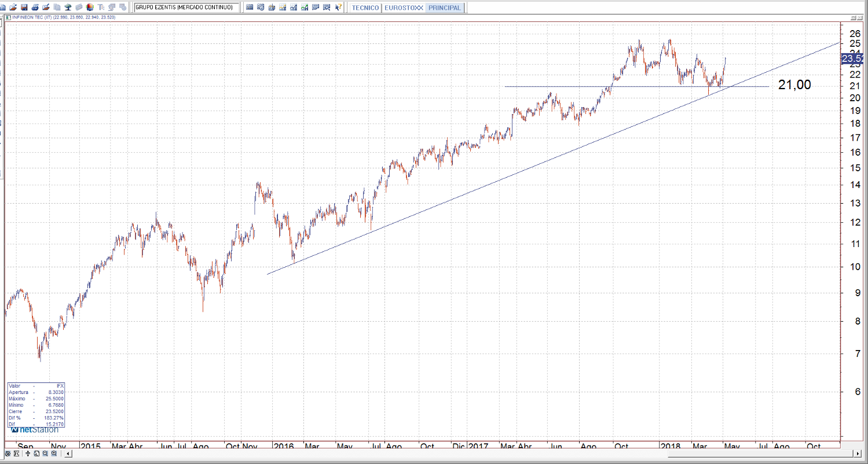Click the round globe icon at bottom left
This screenshot has width=868, height=464.
[7, 454]
